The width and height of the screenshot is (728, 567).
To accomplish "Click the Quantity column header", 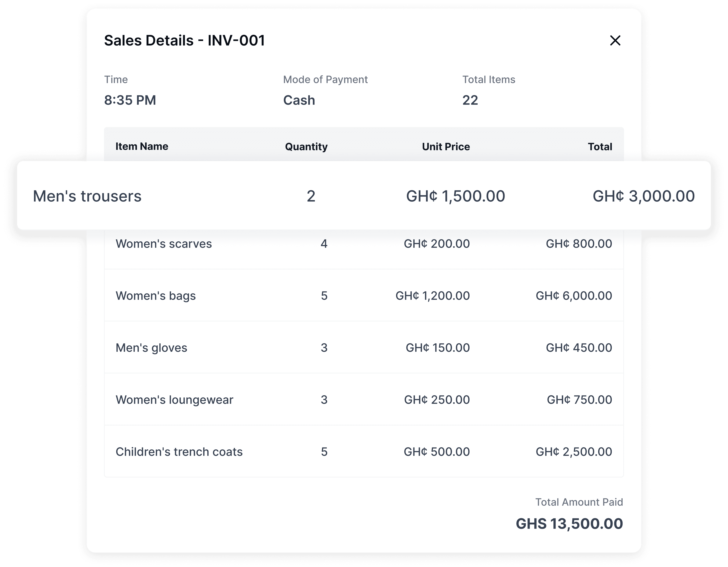I will coord(306,147).
